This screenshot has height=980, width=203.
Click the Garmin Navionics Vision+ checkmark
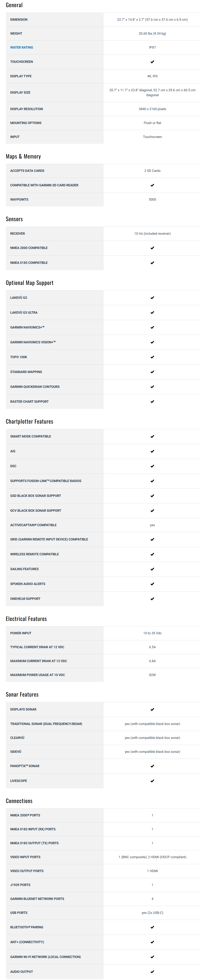tap(152, 342)
